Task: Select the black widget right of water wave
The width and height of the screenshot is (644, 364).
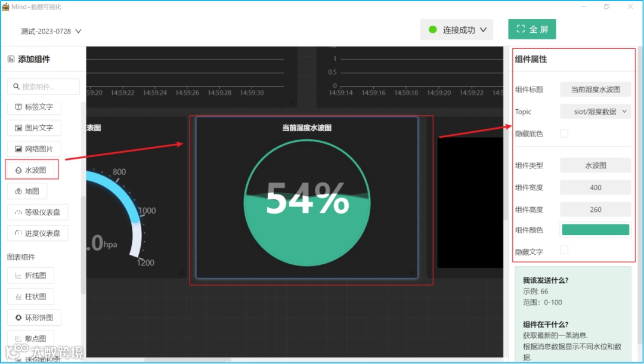Action: pyautogui.click(x=470, y=202)
